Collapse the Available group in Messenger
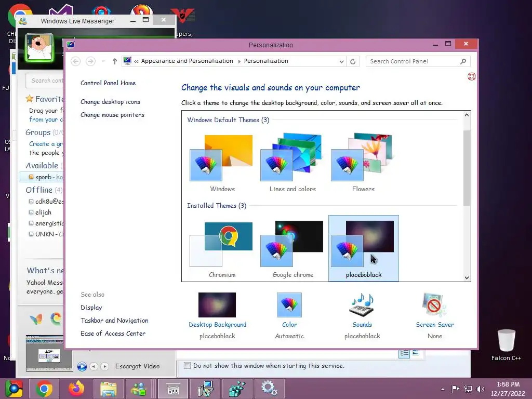Image resolution: width=532 pixels, height=399 pixels. tap(44, 166)
